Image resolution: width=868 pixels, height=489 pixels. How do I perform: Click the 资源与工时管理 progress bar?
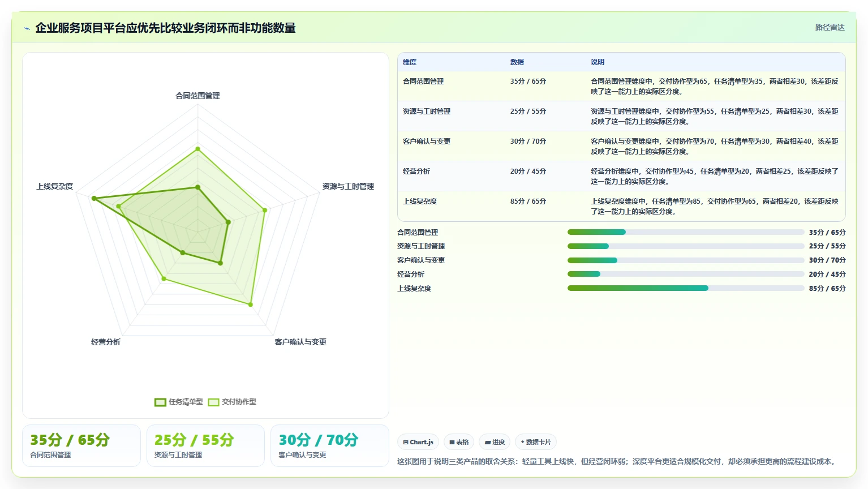686,246
